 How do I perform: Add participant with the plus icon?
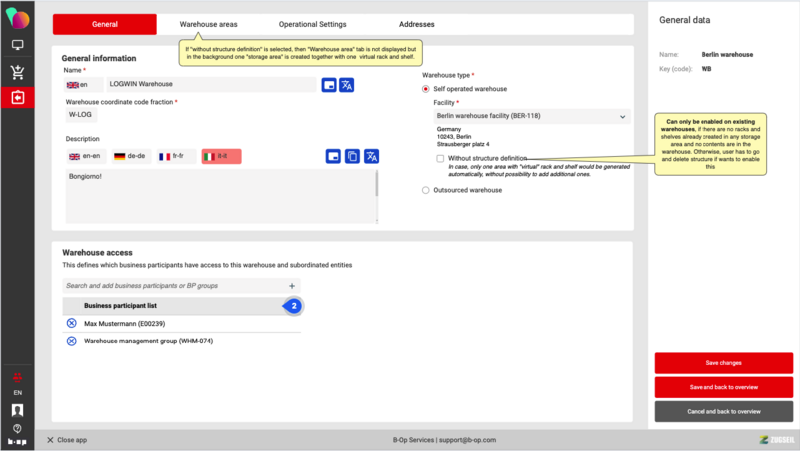pyautogui.click(x=292, y=286)
